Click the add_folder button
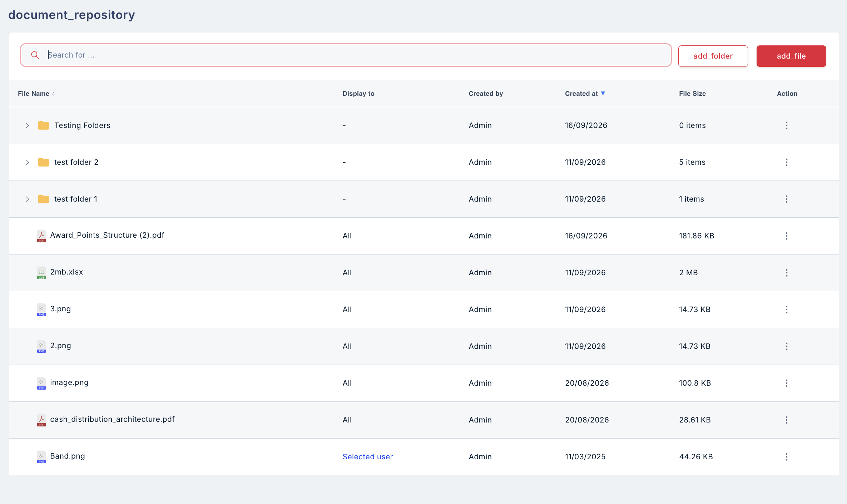 (x=713, y=56)
